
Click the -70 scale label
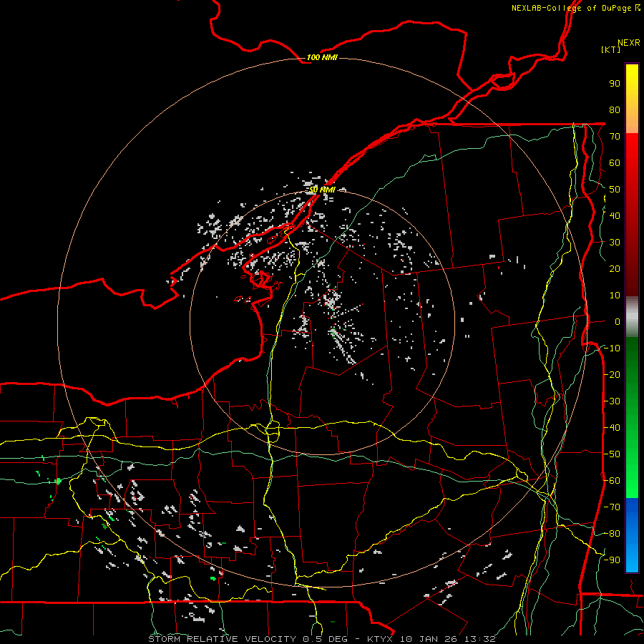click(x=612, y=507)
